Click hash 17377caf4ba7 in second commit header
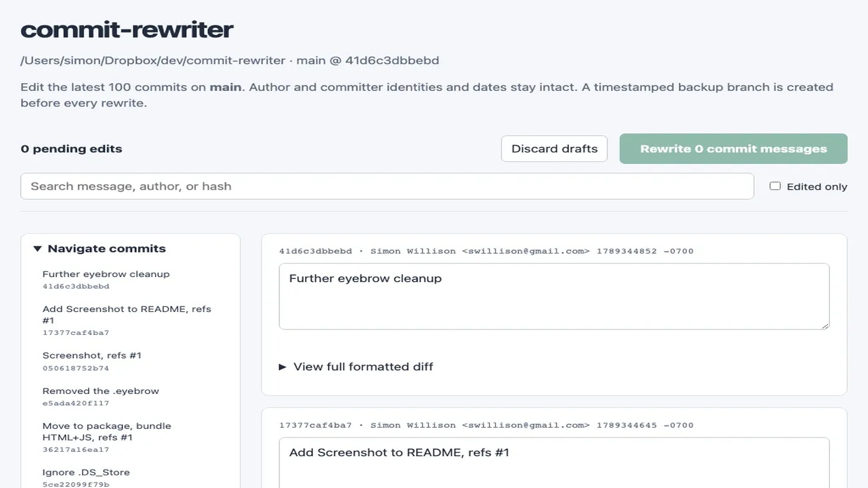Viewport: 868px width, 488px height. 315,425
